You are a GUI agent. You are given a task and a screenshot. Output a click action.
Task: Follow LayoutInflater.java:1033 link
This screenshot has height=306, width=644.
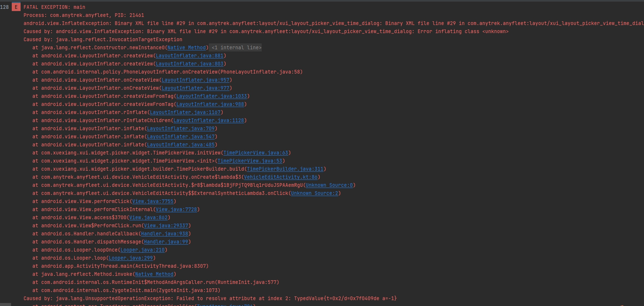click(212, 96)
